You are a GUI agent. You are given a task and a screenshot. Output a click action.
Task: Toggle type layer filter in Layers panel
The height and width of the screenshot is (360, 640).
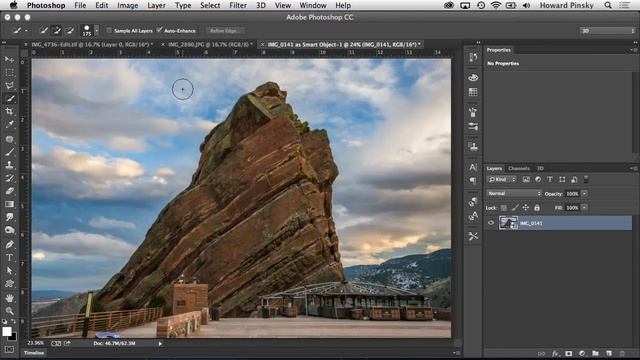[550, 180]
